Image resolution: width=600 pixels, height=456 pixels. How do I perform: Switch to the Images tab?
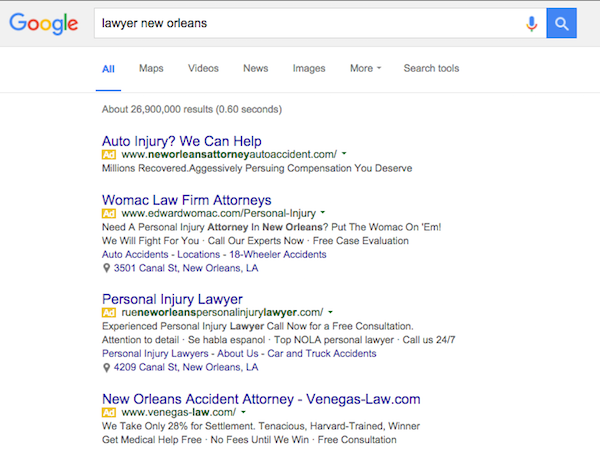[308, 69]
